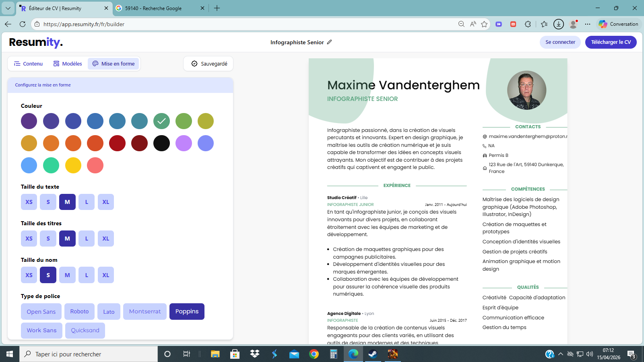Open browser zoom magnifier icon

click(461, 24)
